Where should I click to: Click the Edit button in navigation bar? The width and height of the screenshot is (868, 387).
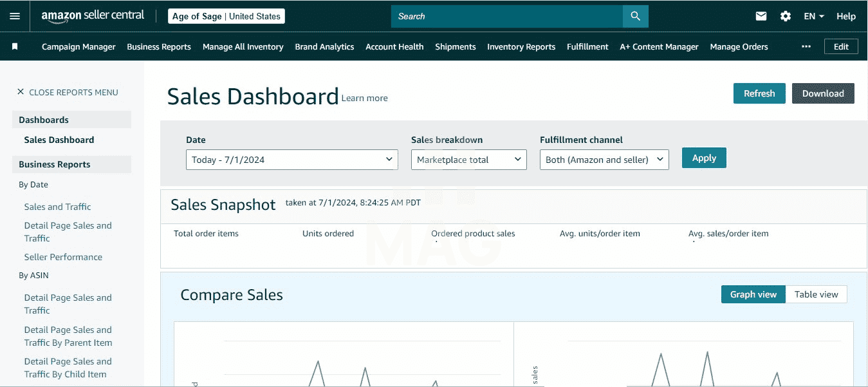pos(841,46)
